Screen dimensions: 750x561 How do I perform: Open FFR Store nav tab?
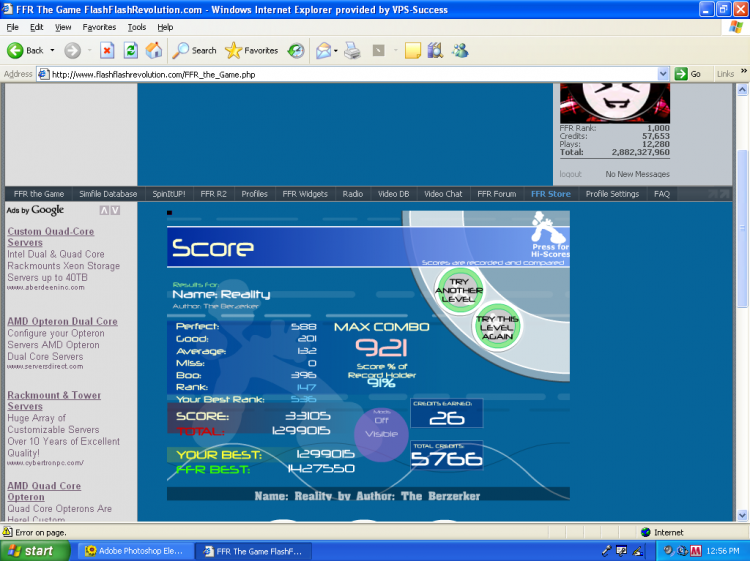pyautogui.click(x=551, y=194)
